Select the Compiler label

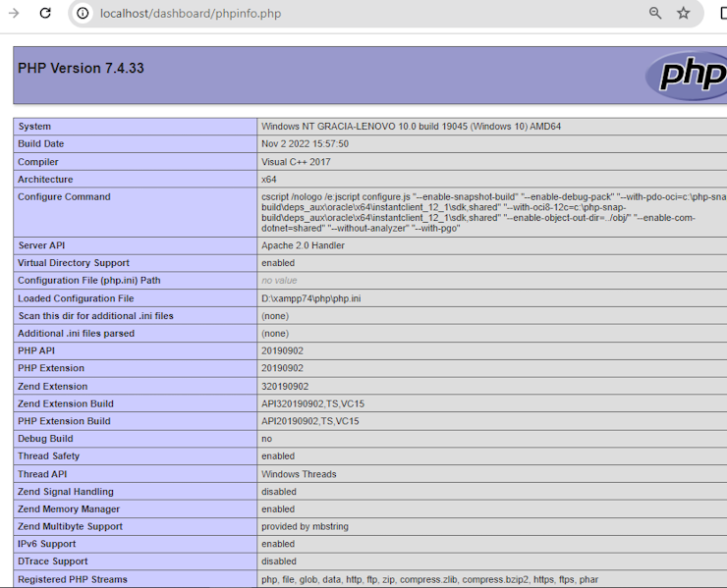[x=38, y=162]
